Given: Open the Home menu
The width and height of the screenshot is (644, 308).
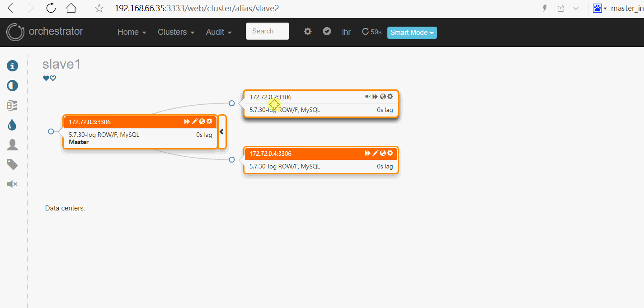Looking at the screenshot, I should (x=132, y=32).
